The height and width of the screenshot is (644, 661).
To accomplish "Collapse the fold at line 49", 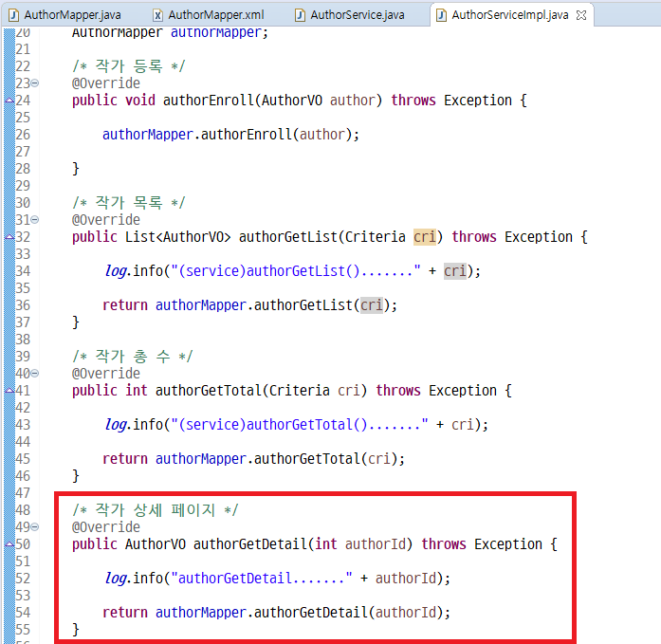I will 35,526.
